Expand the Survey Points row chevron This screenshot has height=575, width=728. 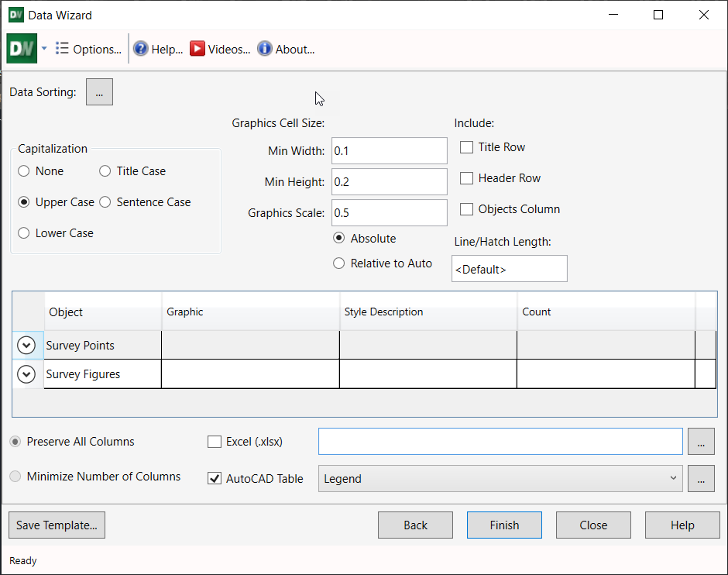[26, 346]
